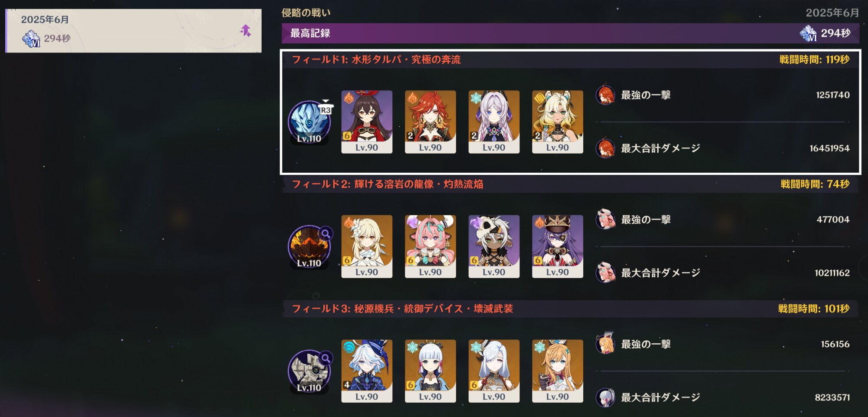Click the purple upward-arrow icon on the June 2025 card
This screenshot has height=417, width=868.
[246, 31]
